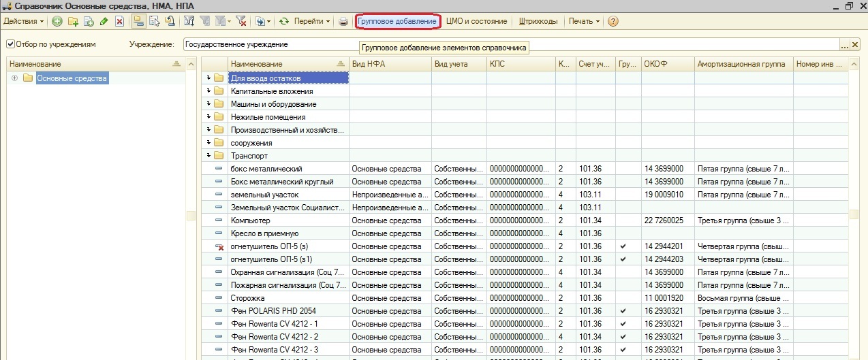The height and width of the screenshot is (360, 868).
Task: Click item icon of Компьютер row
Action: [219, 220]
